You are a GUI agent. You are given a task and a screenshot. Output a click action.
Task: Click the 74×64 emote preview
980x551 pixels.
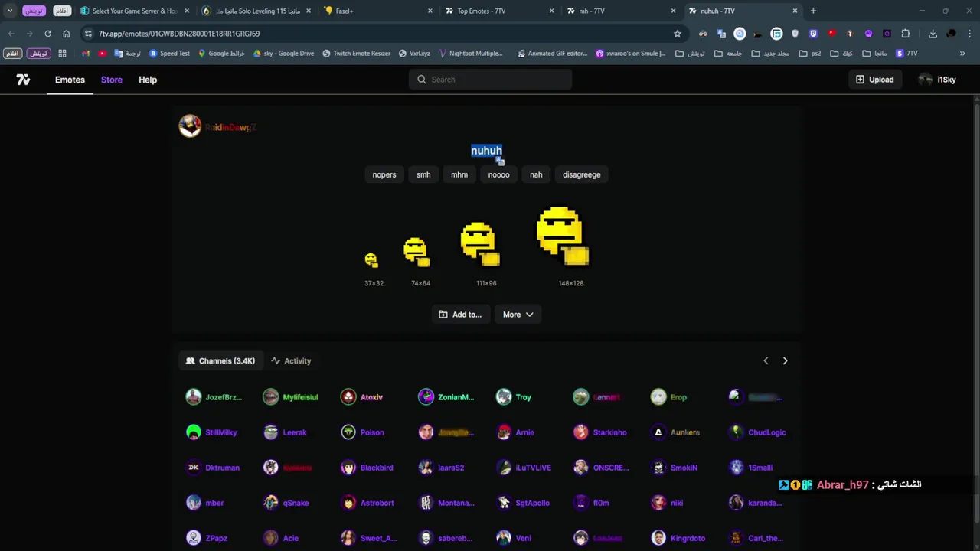pyautogui.click(x=416, y=253)
